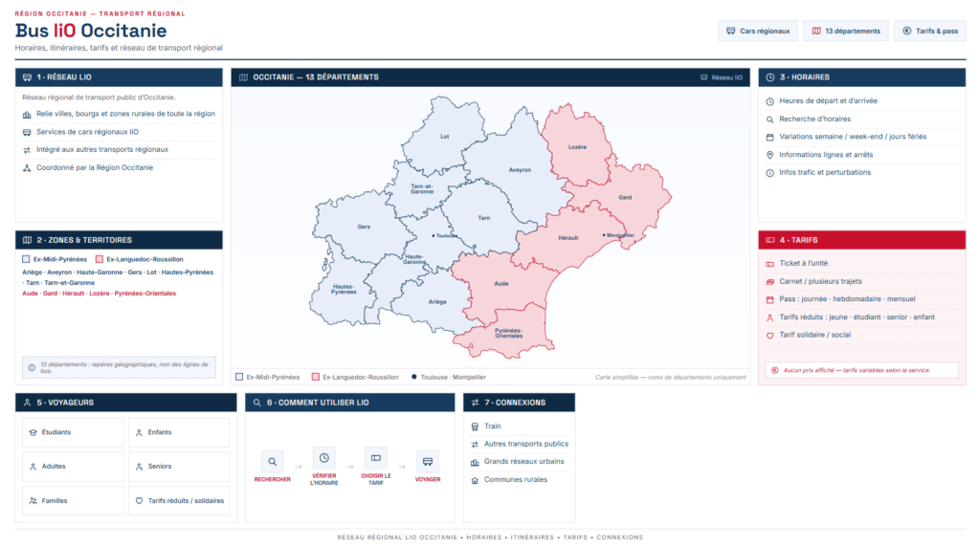
Task: Select the Seniors traveler card
Action: 179,467
